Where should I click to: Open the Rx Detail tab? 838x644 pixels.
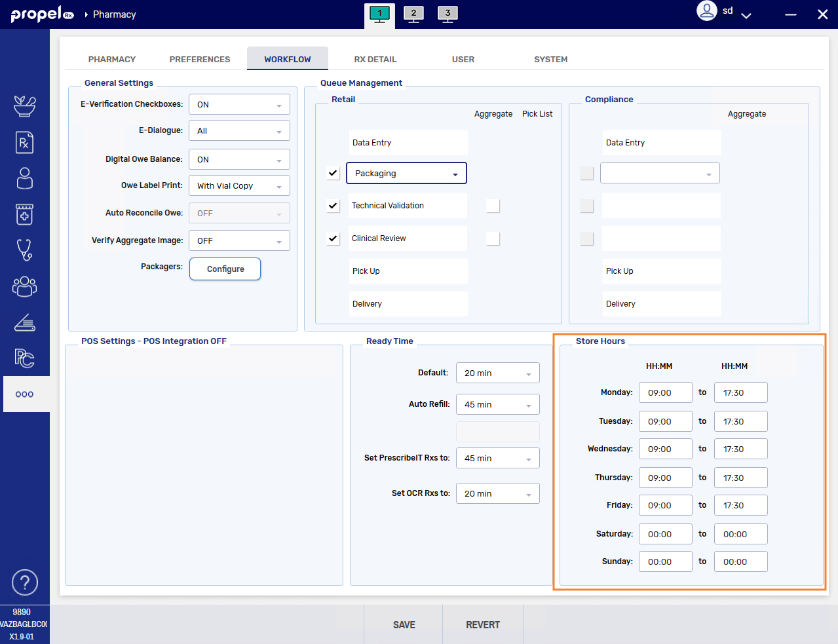375,59
